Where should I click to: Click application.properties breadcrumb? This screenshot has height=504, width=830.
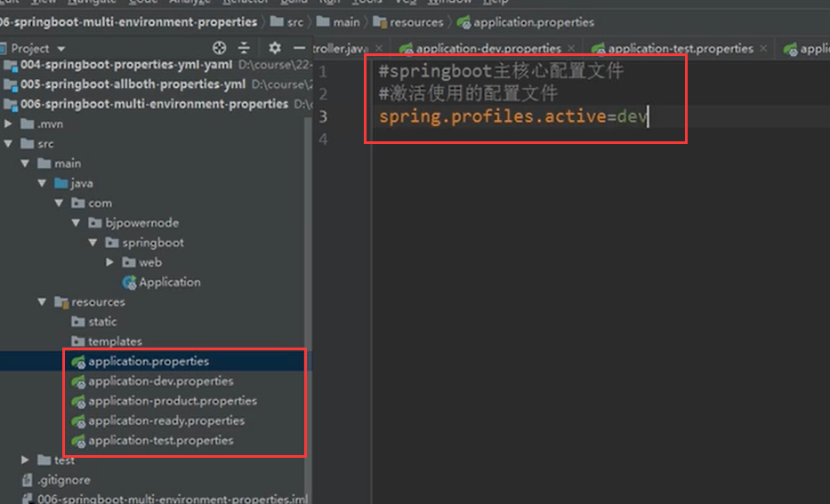pos(534,22)
